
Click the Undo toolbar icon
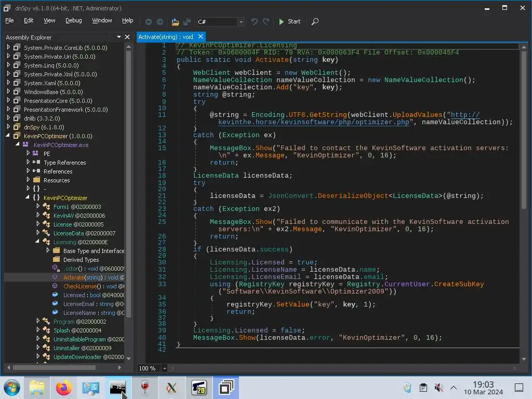[254, 22]
